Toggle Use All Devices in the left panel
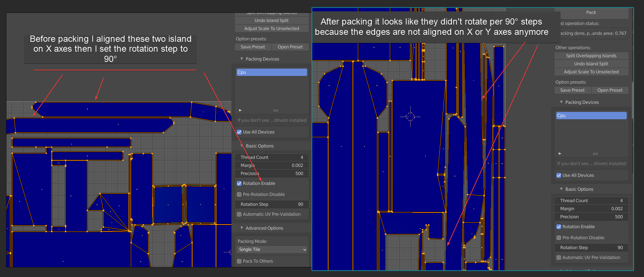 coord(239,132)
